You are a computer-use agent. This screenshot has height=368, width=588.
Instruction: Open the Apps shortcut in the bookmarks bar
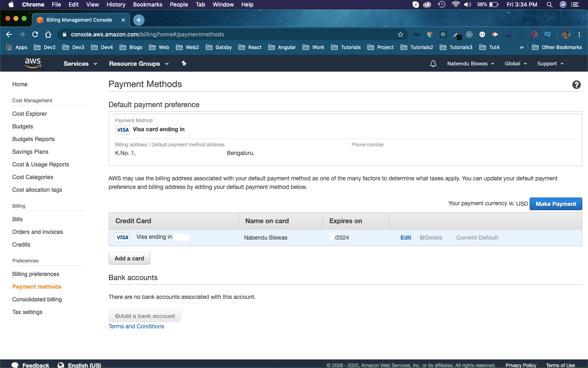click(17, 47)
